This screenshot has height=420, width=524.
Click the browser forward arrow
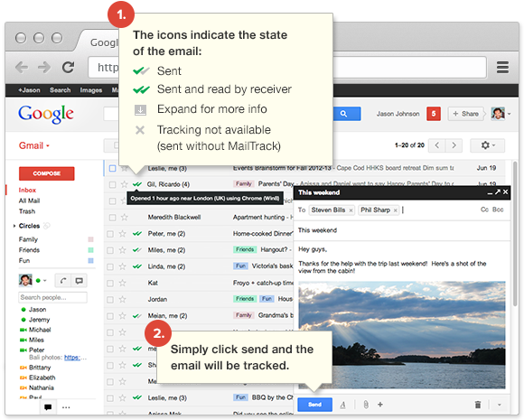[44, 67]
